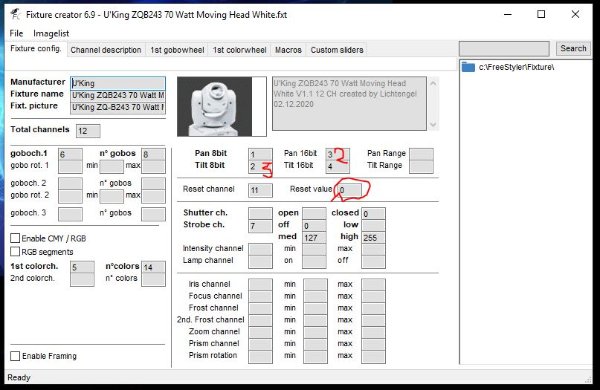Edit n° gobos field for goboch.1
The image size is (600, 390).
pyautogui.click(x=153, y=154)
